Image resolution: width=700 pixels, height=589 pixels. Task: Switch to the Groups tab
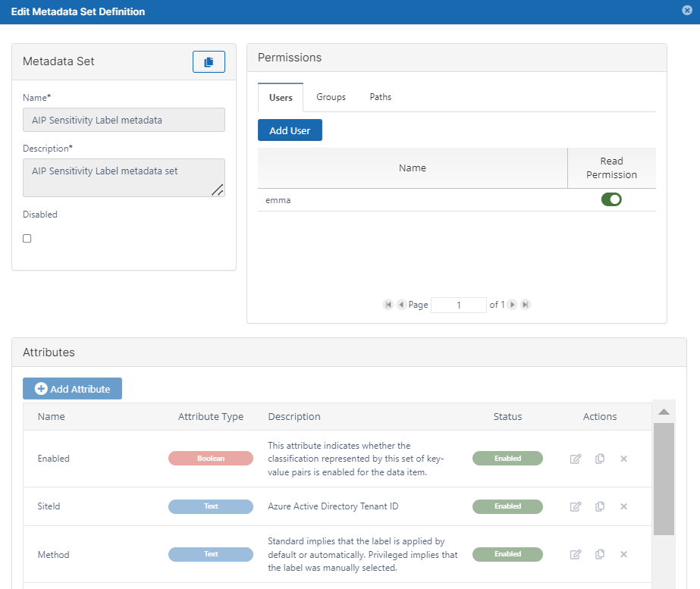[x=331, y=97]
